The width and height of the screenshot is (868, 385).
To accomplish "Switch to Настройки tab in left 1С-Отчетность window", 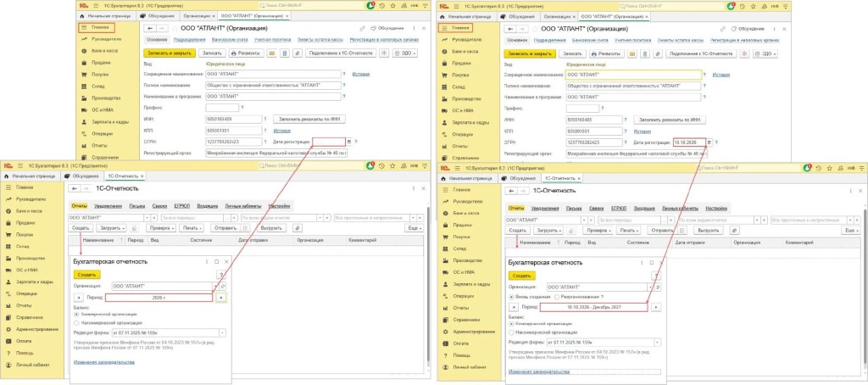I will click(280, 205).
